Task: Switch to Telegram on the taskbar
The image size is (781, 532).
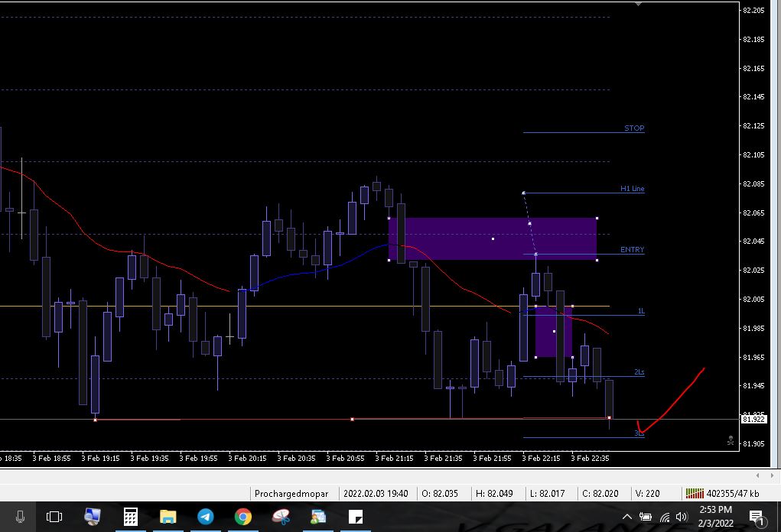Action: click(x=206, y=517)
